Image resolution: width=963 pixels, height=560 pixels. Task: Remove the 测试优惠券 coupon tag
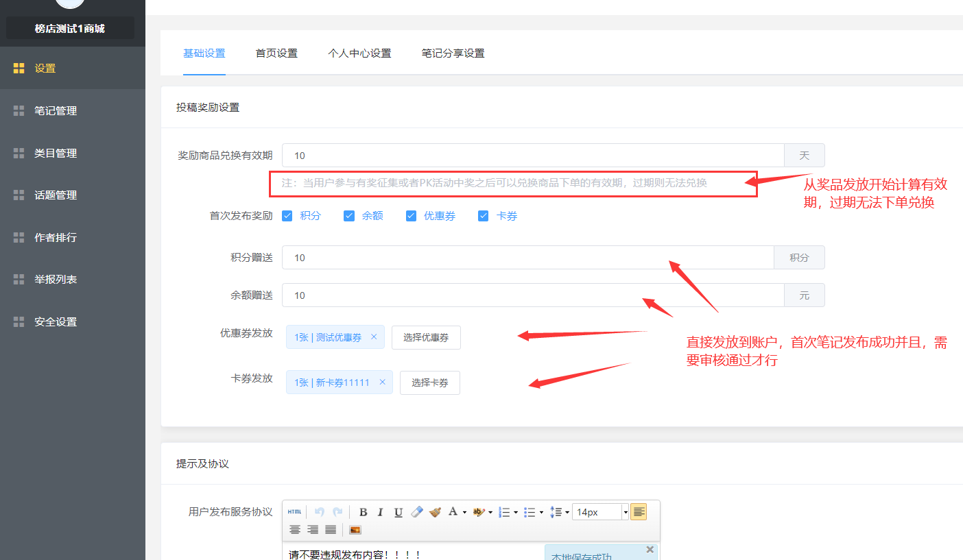374,337
